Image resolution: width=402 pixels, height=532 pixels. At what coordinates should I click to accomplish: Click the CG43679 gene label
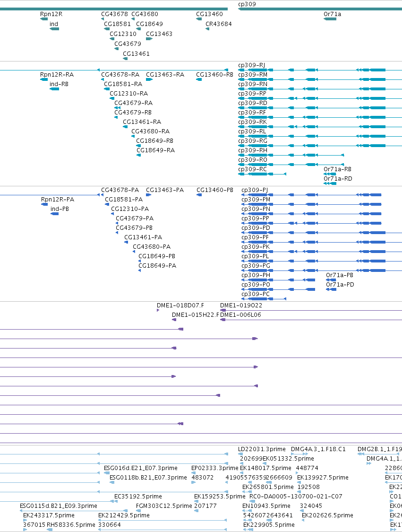pyautogui.click(x=128, y=44)
